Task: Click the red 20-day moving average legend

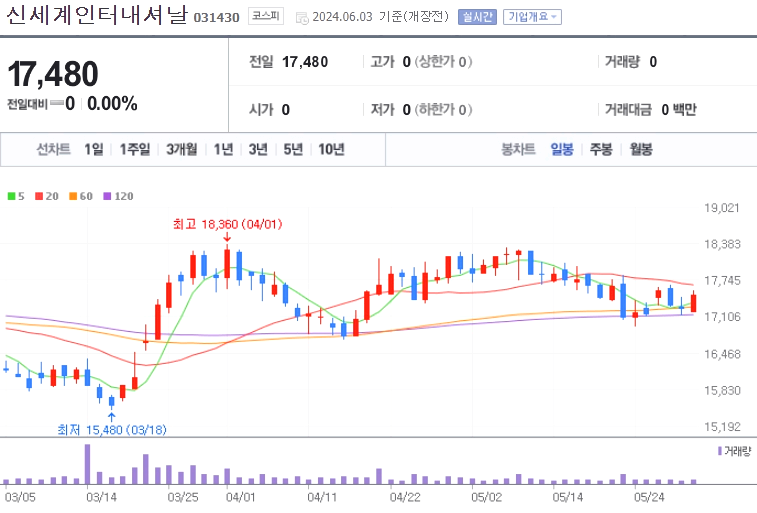Action: [x=47, y=196]
